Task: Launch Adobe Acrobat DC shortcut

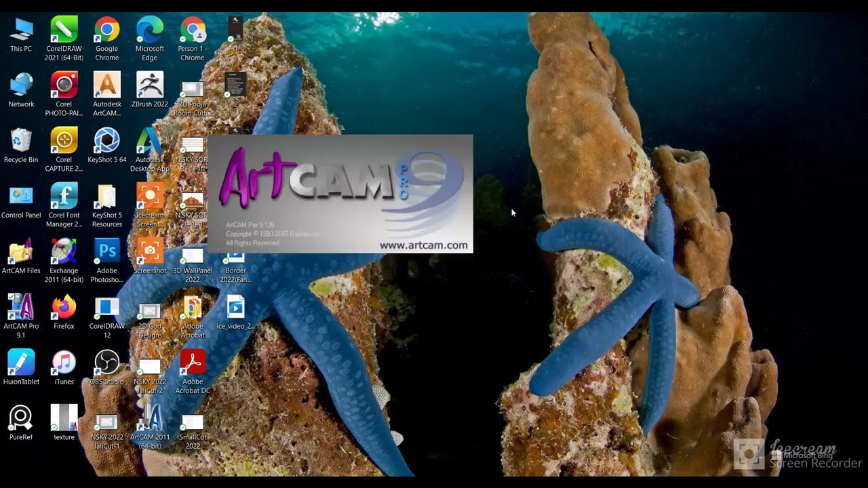Action: tap(193, 372)
